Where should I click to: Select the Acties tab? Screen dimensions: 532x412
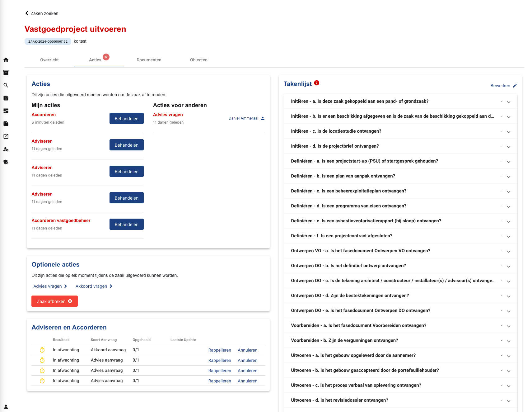coord(99,60)
